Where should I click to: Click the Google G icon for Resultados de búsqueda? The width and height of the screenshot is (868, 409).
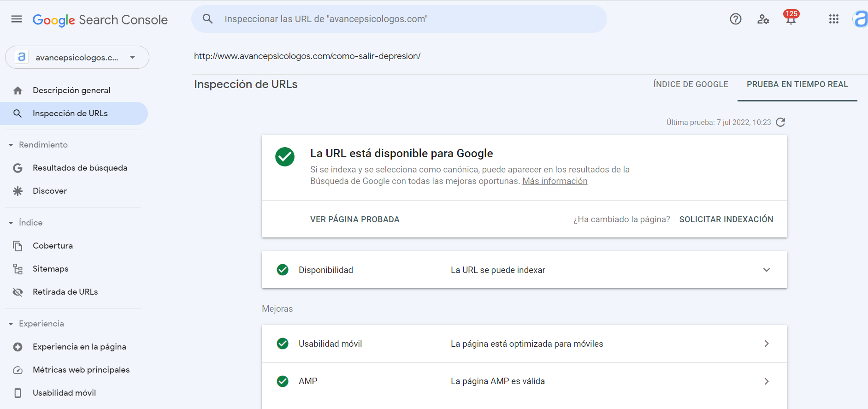point(18,168)
